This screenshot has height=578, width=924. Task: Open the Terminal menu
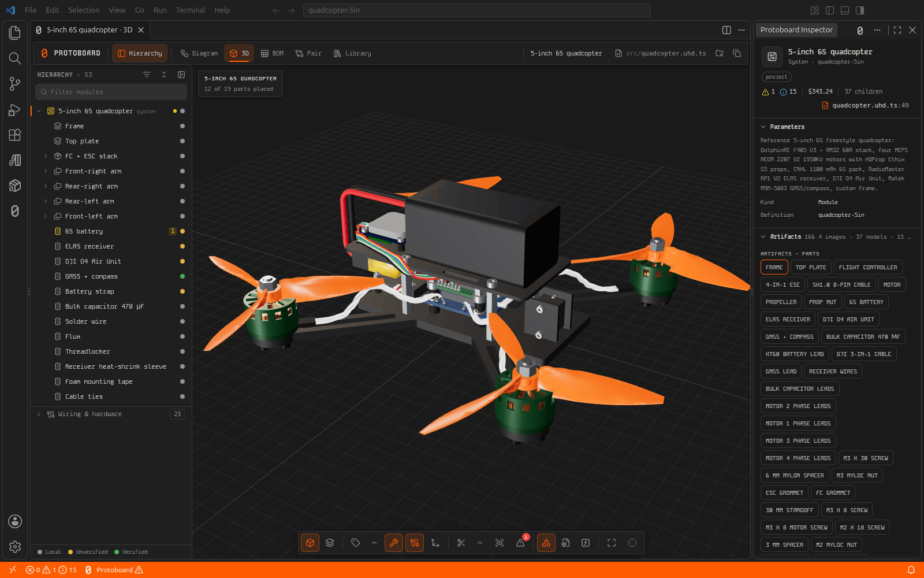tap(191, 10)
